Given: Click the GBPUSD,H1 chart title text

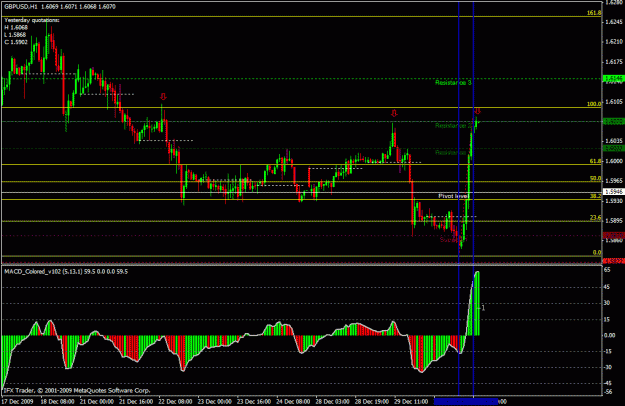Looking at the screenshot, I should tap(60, 6).
